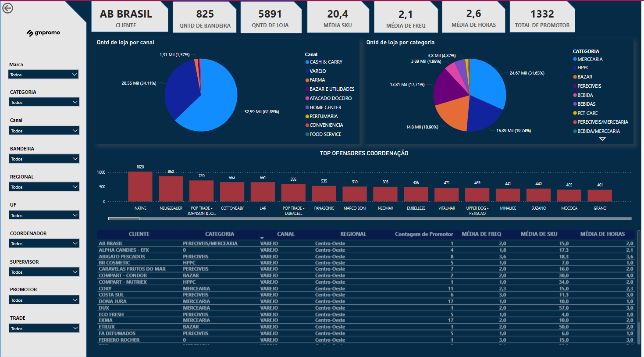Expand more items in CATEGORIA legend
The image size is (644, 357).
pos(602,139)
